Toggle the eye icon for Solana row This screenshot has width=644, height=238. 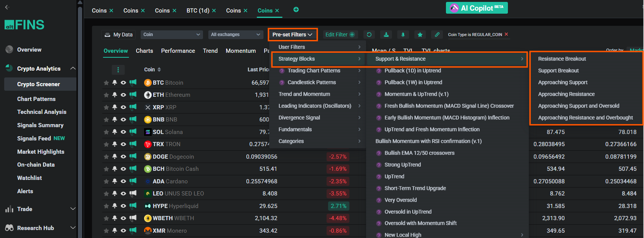[x=123, y=132]
